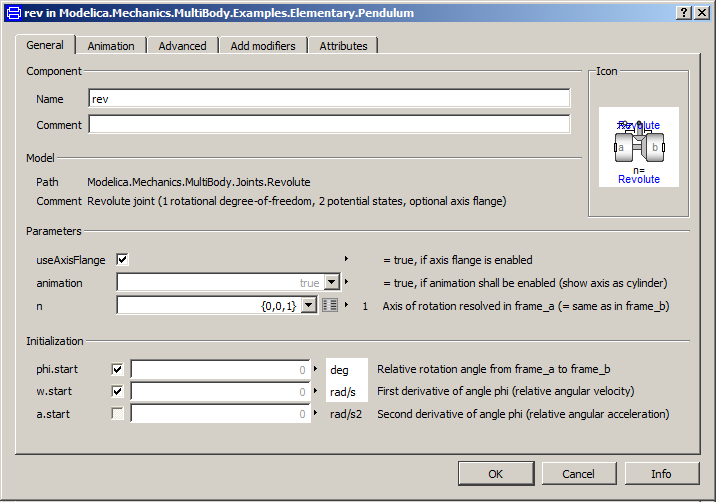Toggle the useAxisFlange checkbox
The height and width of the screenshot is (502, 716).
point(123,260)
